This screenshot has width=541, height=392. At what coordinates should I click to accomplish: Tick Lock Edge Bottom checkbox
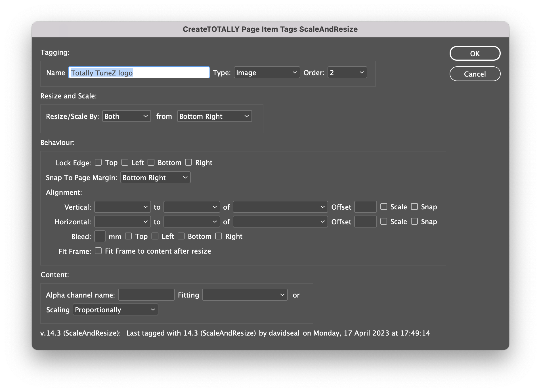[151, 162]
